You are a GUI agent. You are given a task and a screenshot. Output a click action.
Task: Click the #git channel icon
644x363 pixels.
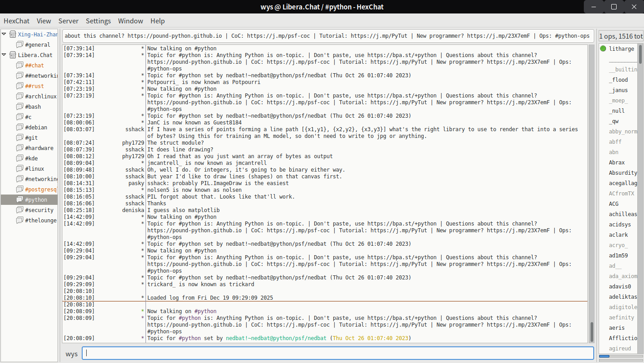19,137
